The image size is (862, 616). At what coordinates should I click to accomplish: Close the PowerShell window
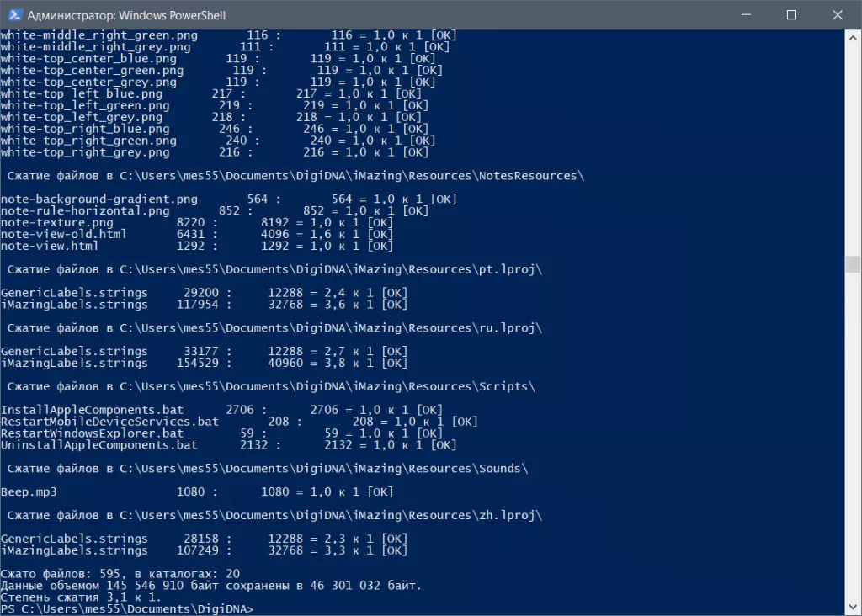[x=838, y=15]
